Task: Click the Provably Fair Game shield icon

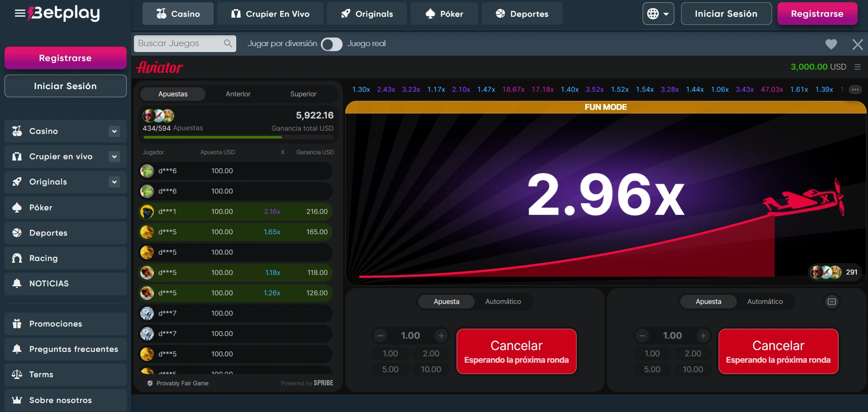Action: pyautogui.click(x=149, y=383)
